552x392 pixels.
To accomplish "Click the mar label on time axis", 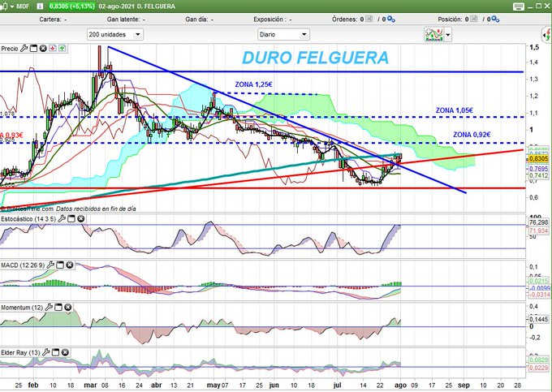I will tap(90, 385).
